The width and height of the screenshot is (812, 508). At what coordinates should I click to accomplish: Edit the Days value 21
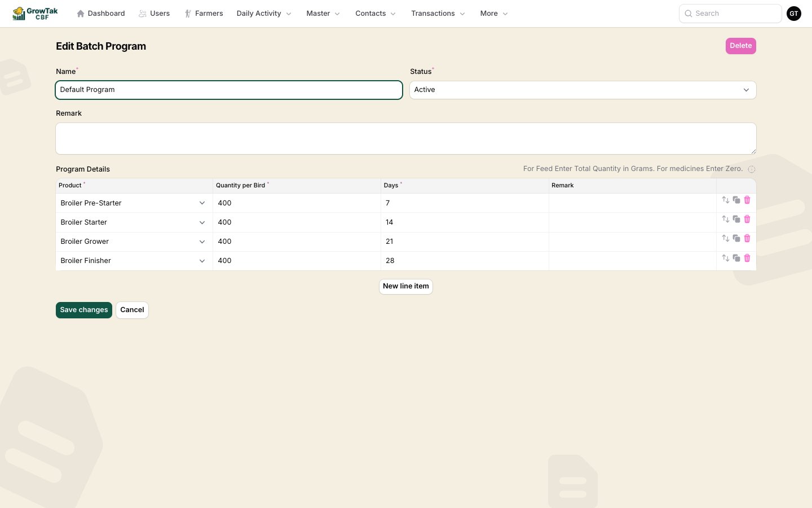point(465,242)
